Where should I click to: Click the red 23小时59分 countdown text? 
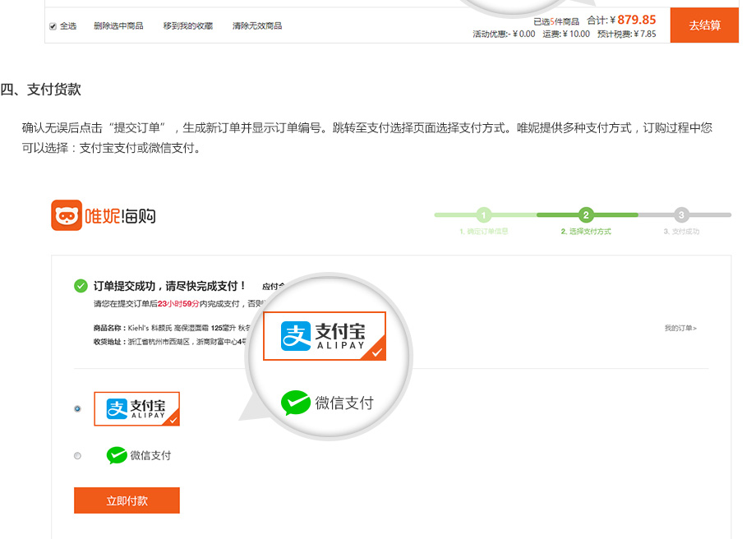pyautogui.click(x=178, y=304)
